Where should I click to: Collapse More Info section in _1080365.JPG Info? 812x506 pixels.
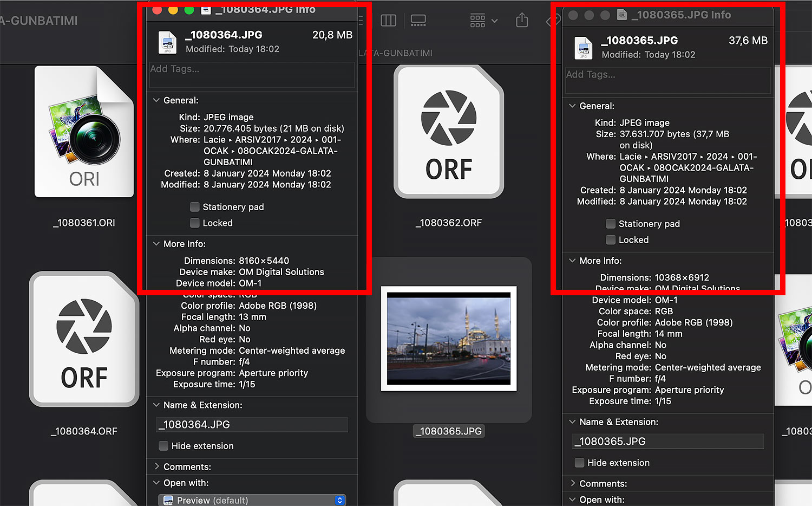(572, 261)
